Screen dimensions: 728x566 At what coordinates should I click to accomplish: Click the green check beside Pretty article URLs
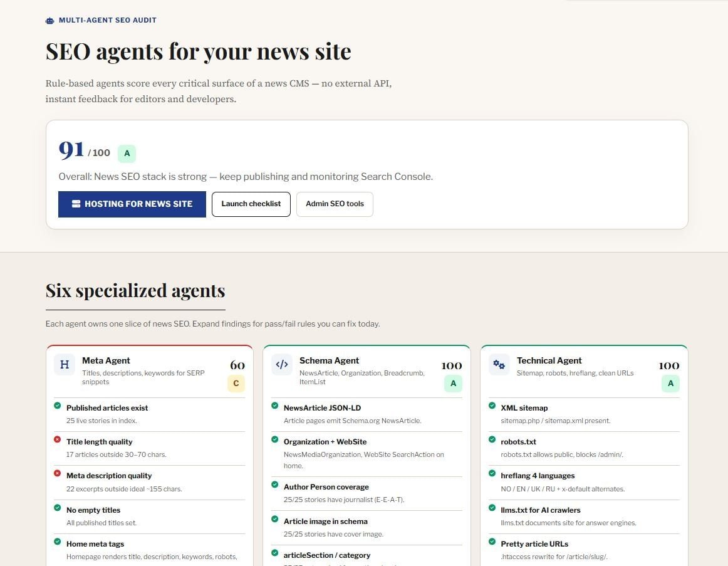click(x=492, y=542)
